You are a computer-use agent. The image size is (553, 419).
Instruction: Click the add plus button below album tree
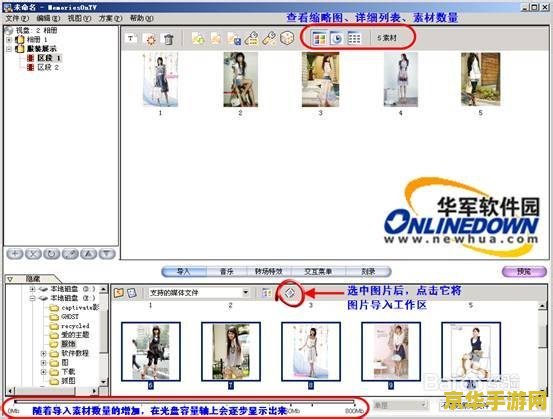15,254
